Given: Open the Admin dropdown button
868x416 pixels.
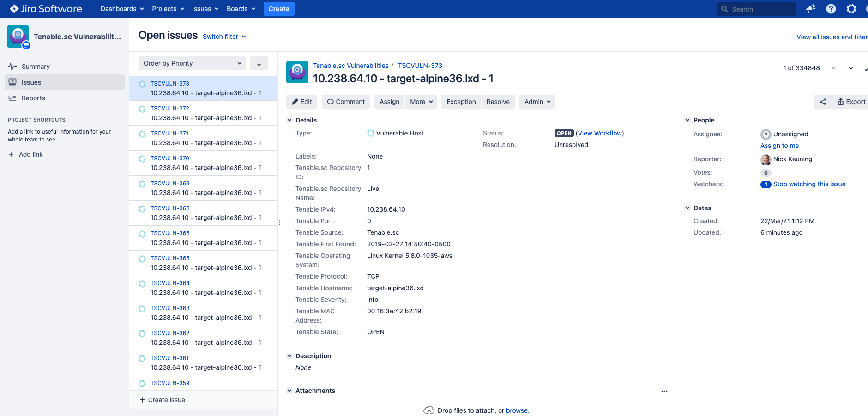Looking at the screenshot, I should [x=537, y=102].
